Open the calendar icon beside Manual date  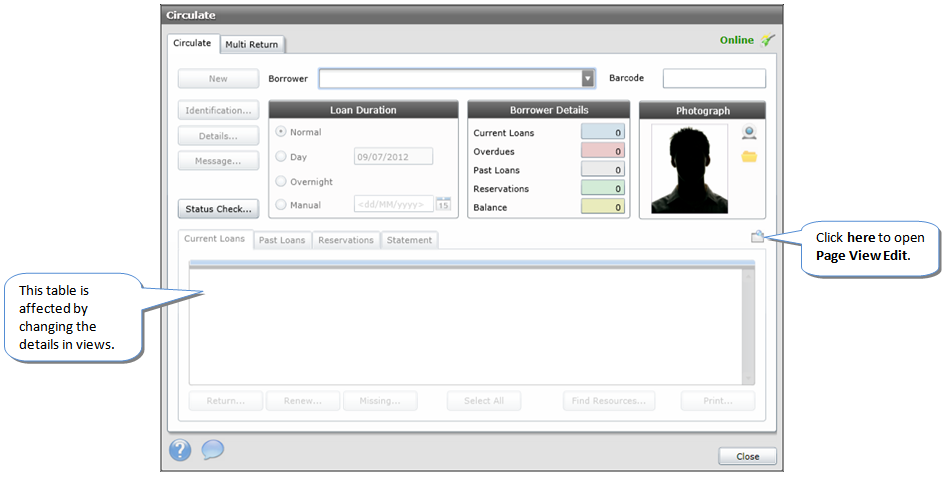tap(444, 205)
